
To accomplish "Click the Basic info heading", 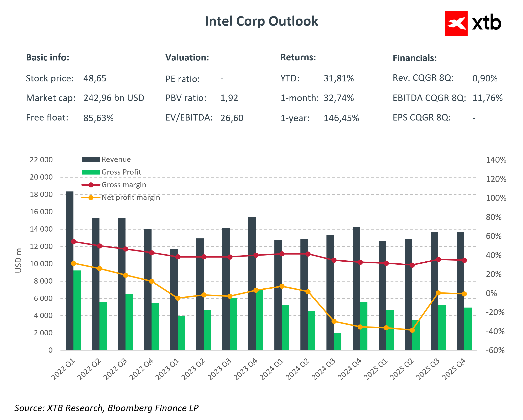I will tap(48, 57).
